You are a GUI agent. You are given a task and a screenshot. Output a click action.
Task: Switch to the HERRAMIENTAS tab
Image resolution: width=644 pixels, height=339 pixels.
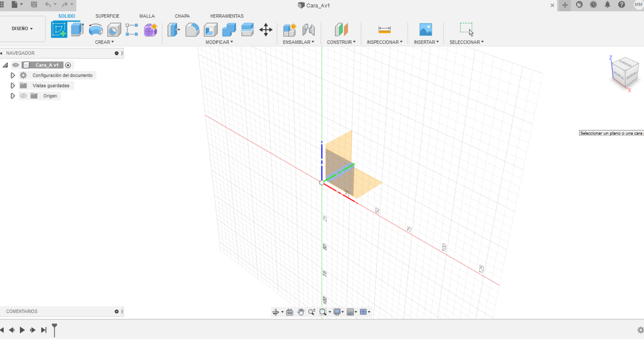(227, 16)
